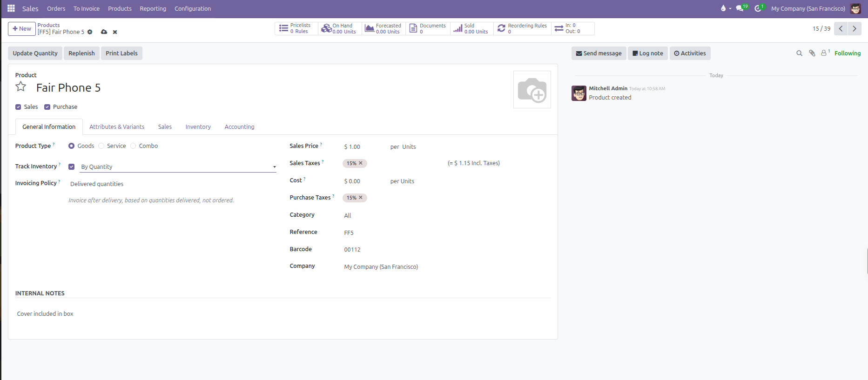Go to previous product record
Image resolution: width=868 pixels, height=380 pixels.
coord(841,28)
